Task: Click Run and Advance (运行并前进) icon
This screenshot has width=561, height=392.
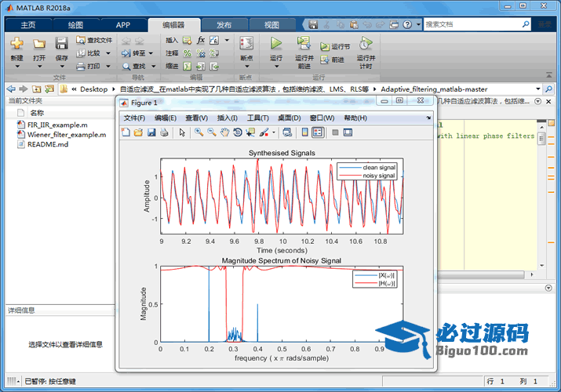Action: [x=304, y=43]
